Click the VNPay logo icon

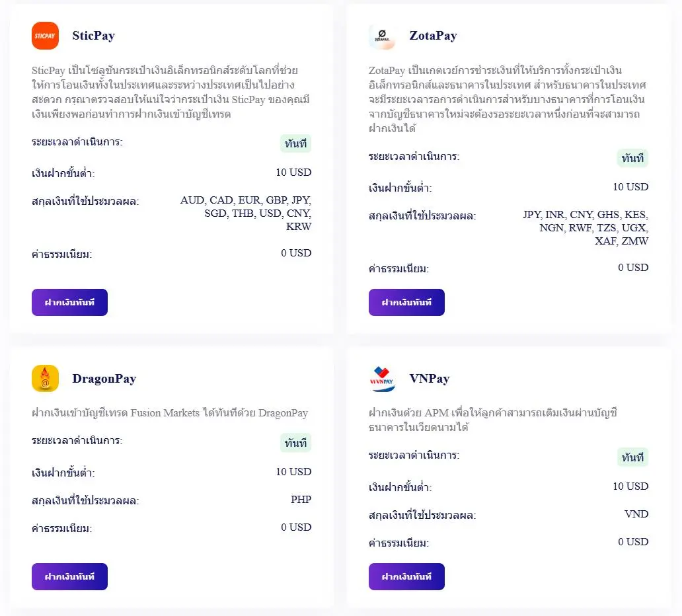click(x=383, y=379)
